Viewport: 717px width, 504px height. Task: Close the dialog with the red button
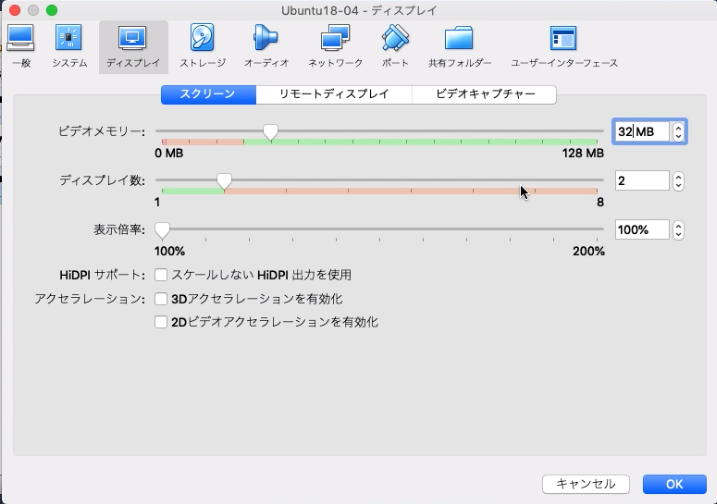(15, 10)
